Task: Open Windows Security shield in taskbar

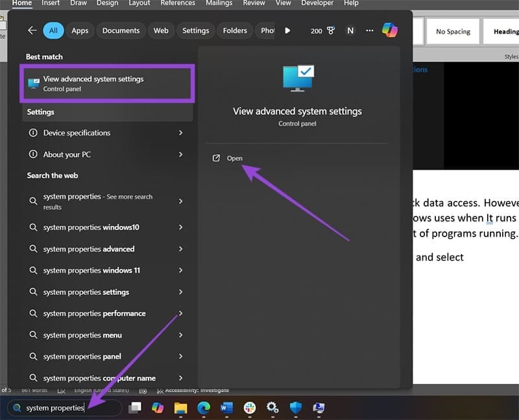Action: tap(296, 408)
